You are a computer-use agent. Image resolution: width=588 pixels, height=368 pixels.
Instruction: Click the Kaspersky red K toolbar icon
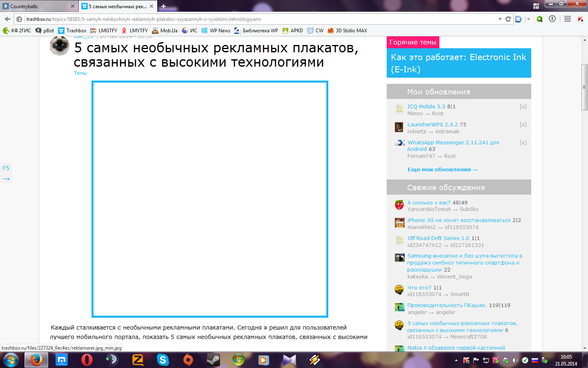580,19
